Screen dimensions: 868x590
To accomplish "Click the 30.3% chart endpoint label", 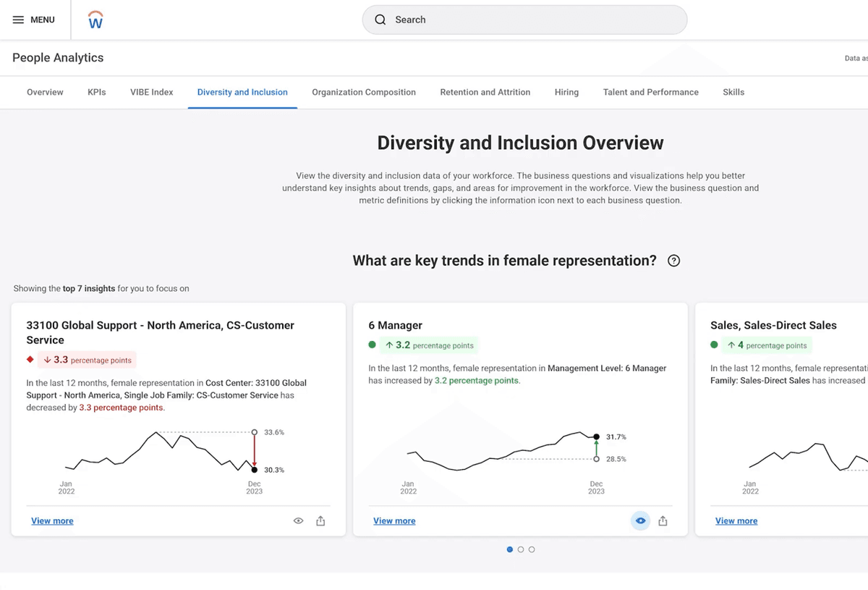I will click(274, 470).
